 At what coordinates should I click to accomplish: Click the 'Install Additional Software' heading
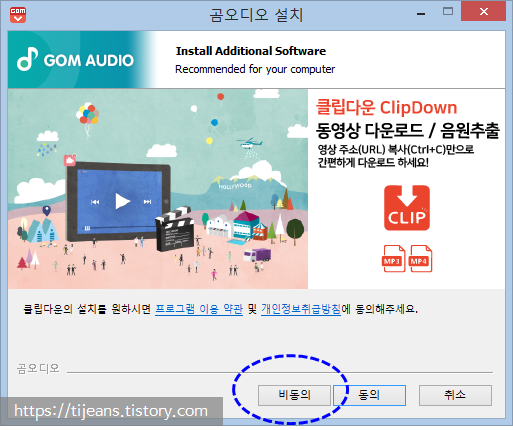point(251,51)
